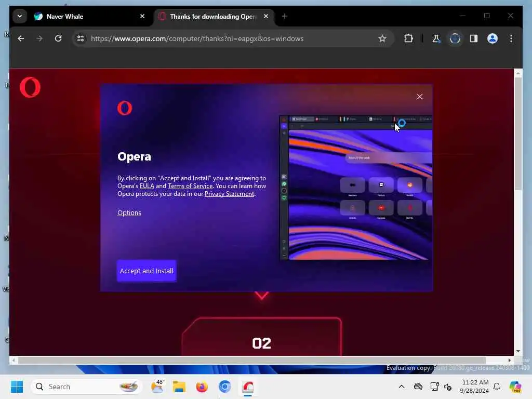Click the Opera logo inside the dialog
The width and height of the screenshot is (532, 399).
(x=125, y=108)
